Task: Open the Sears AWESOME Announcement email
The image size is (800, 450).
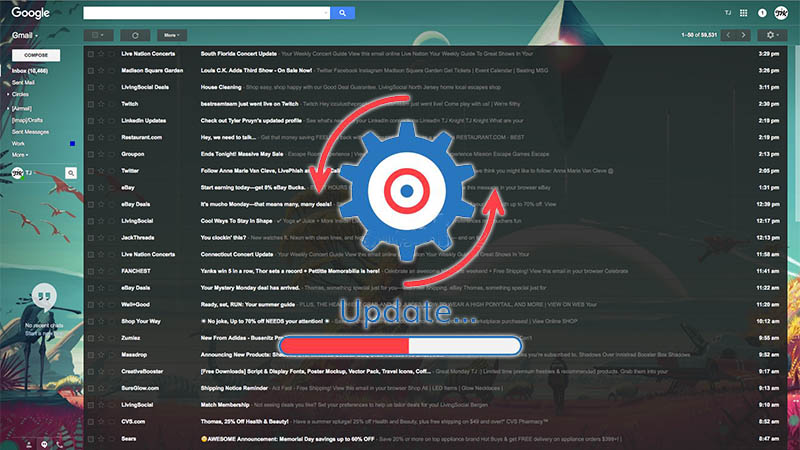Action: click(x=435, y=438)
